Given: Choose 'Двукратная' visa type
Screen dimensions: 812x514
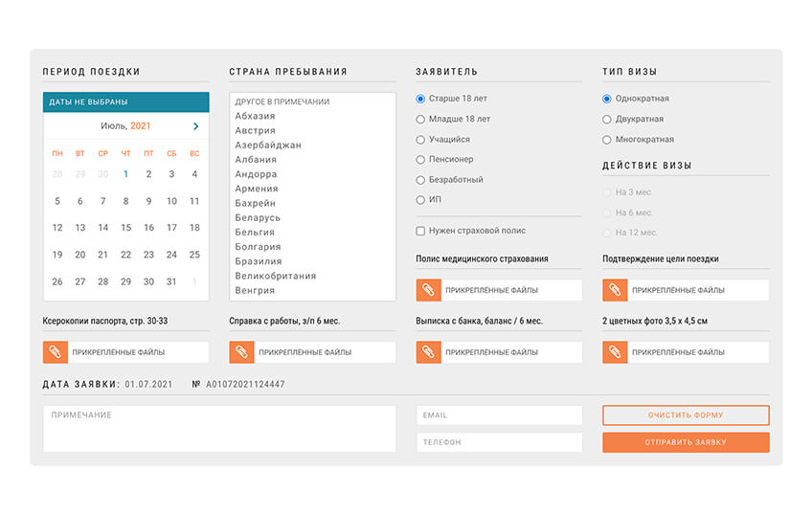Looking at the screenshot, I should 607,120.
